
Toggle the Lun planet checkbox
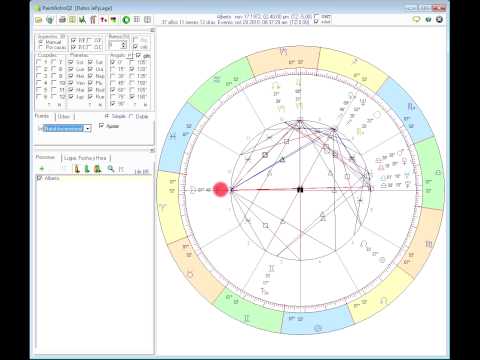click(71, 69)
